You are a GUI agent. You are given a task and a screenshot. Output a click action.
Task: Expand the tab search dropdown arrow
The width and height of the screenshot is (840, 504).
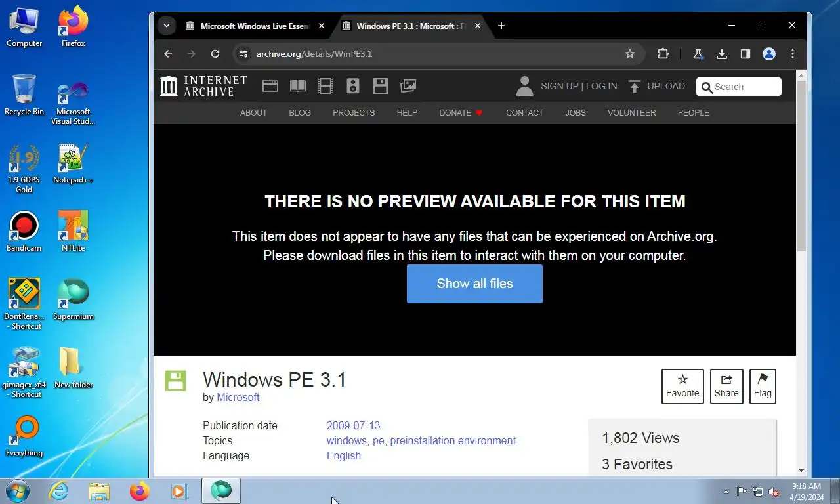click(x=167, y=26)
